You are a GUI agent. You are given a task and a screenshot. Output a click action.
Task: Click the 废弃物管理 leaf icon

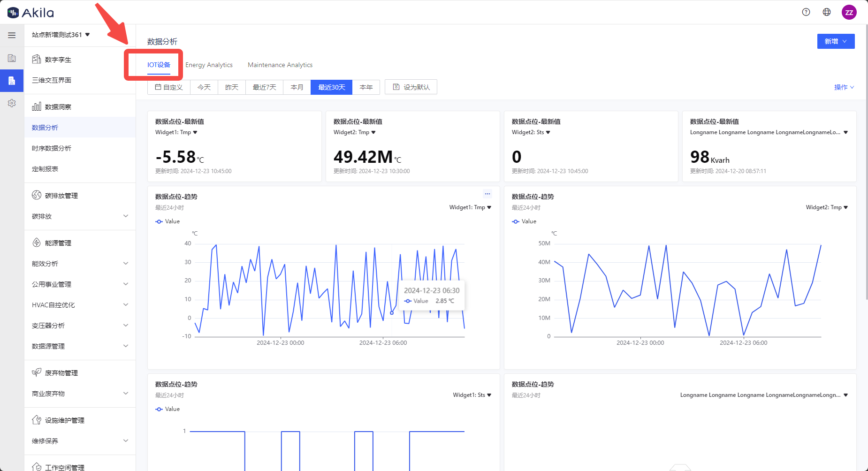tap(37, 372)
